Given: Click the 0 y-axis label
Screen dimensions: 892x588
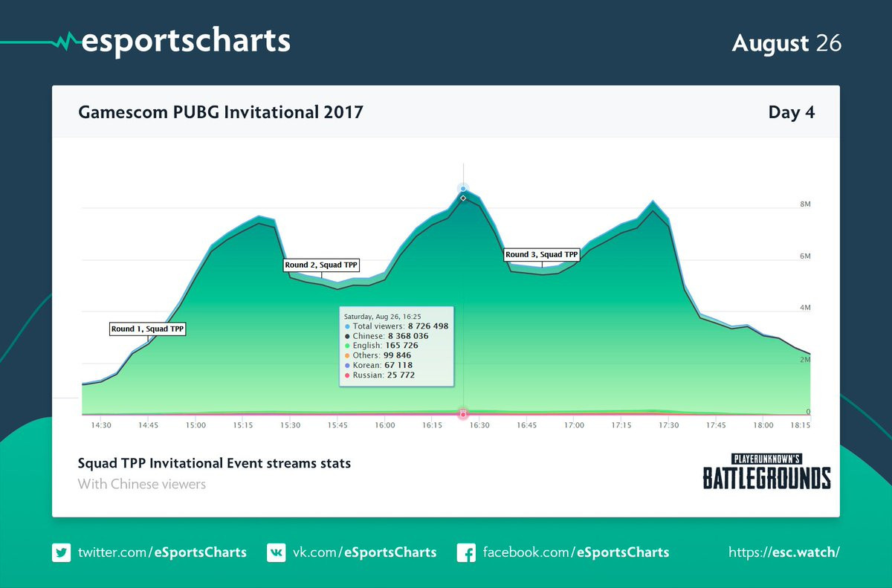Looking at the screenshot, I should pyautogui.click(x=807, y=412).
